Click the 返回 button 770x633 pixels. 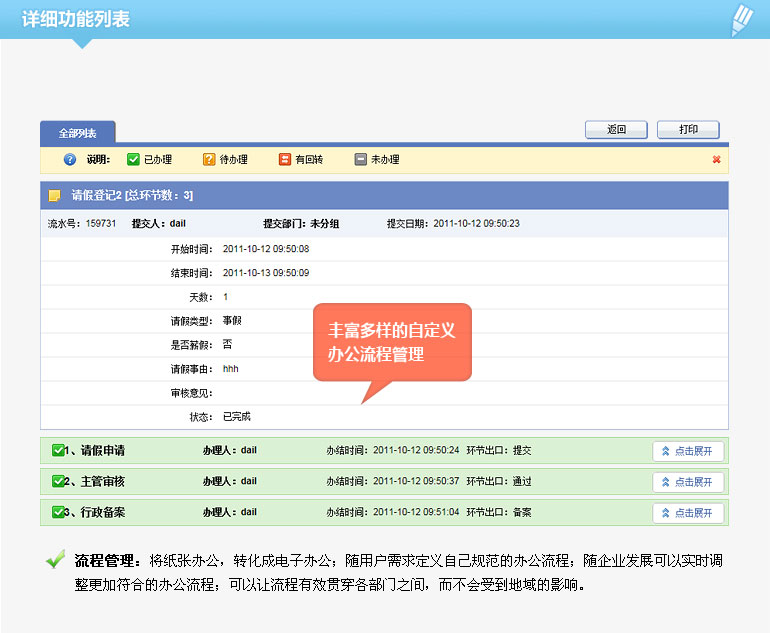pos(616,130)
